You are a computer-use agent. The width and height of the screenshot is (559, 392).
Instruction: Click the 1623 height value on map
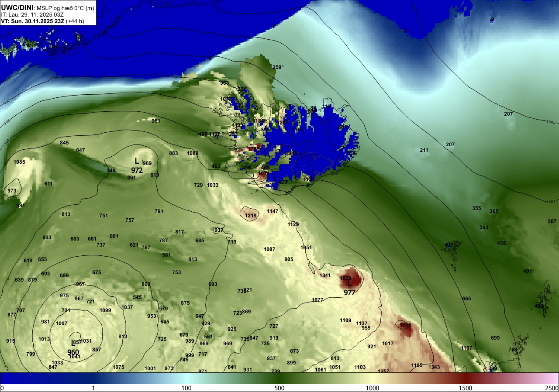tap(345, 278)
